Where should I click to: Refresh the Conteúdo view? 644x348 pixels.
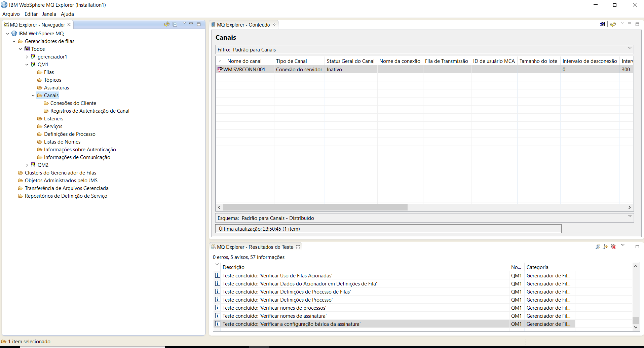[613, 24]
